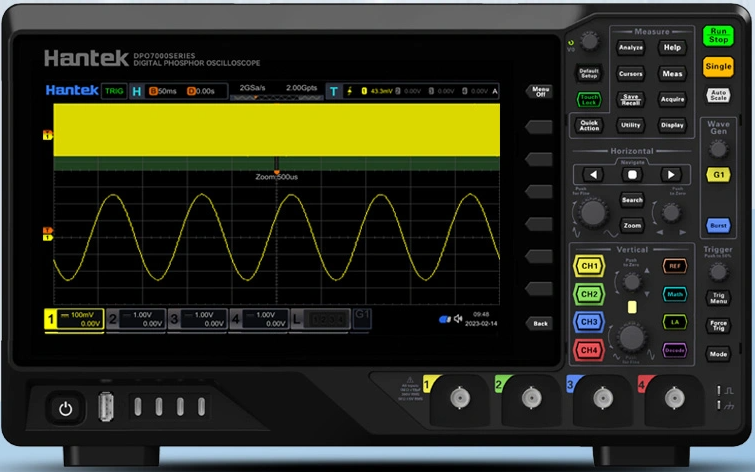755x472 pixels.
Task: Tap the blue connection icon near clock
Action: 444,319
